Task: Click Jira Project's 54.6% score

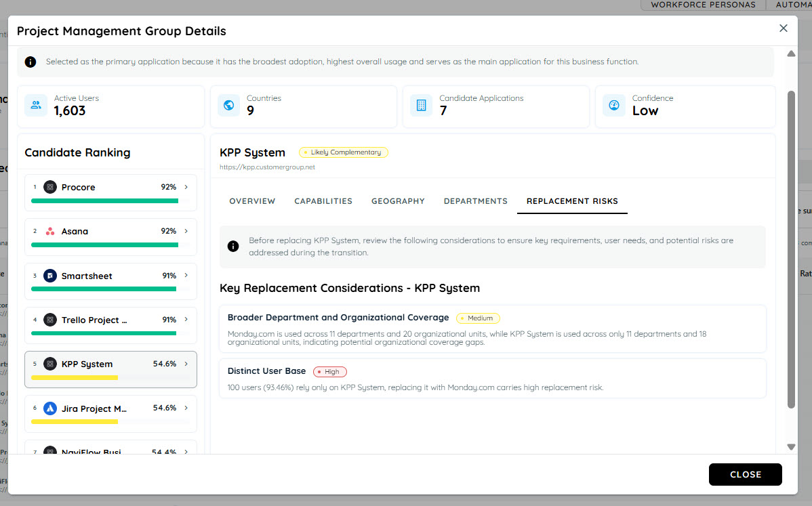Action: (165, 408)
